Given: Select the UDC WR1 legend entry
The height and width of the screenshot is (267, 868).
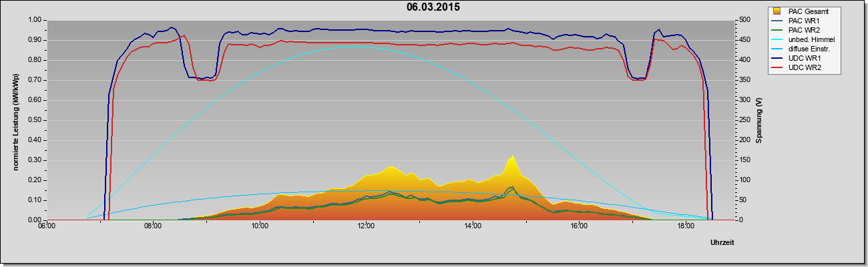Looking at the screenshot, I should click(804, 59).
